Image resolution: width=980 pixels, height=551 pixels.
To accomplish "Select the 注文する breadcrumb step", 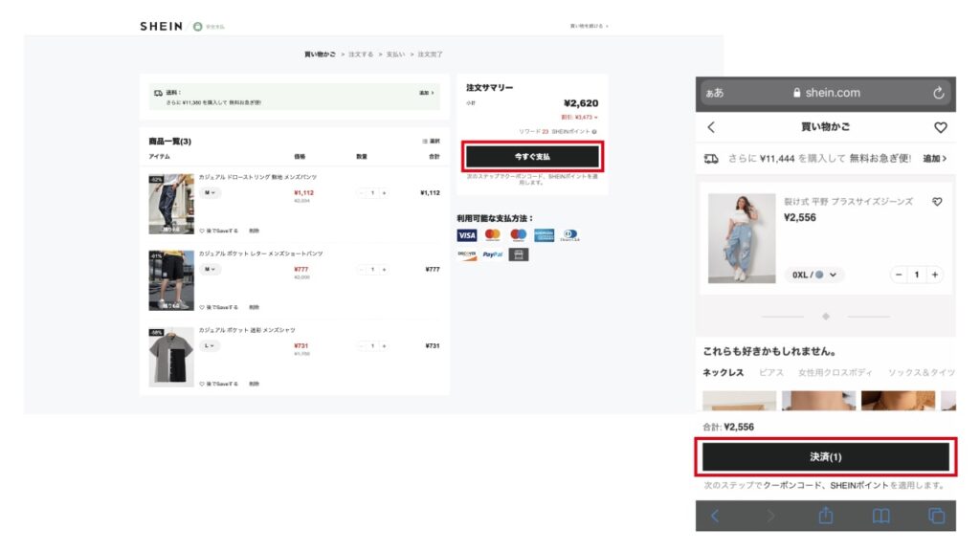I will (x=361, y=55).
